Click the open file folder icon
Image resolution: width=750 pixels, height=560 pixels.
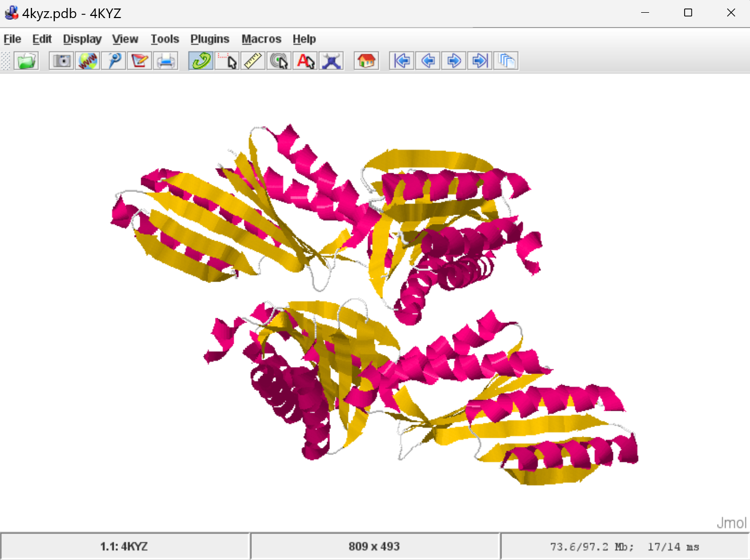point(26,61)
